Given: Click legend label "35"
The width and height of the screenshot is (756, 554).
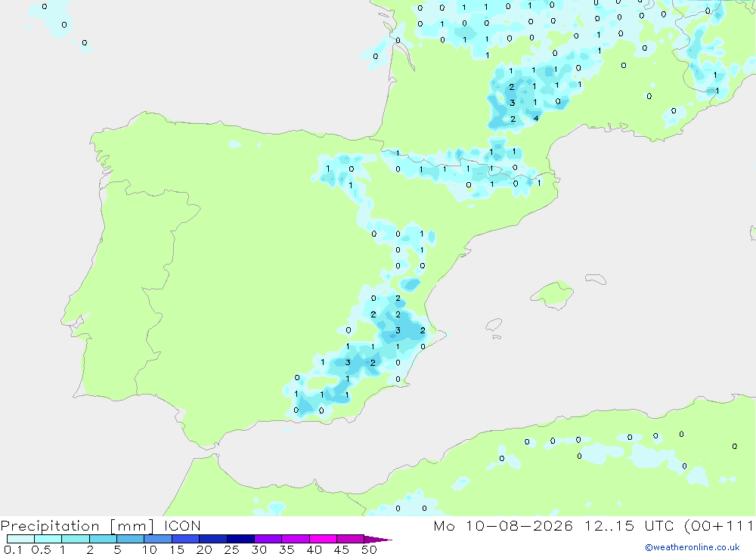Looking at the screenshot, I should tap(287, 549).
